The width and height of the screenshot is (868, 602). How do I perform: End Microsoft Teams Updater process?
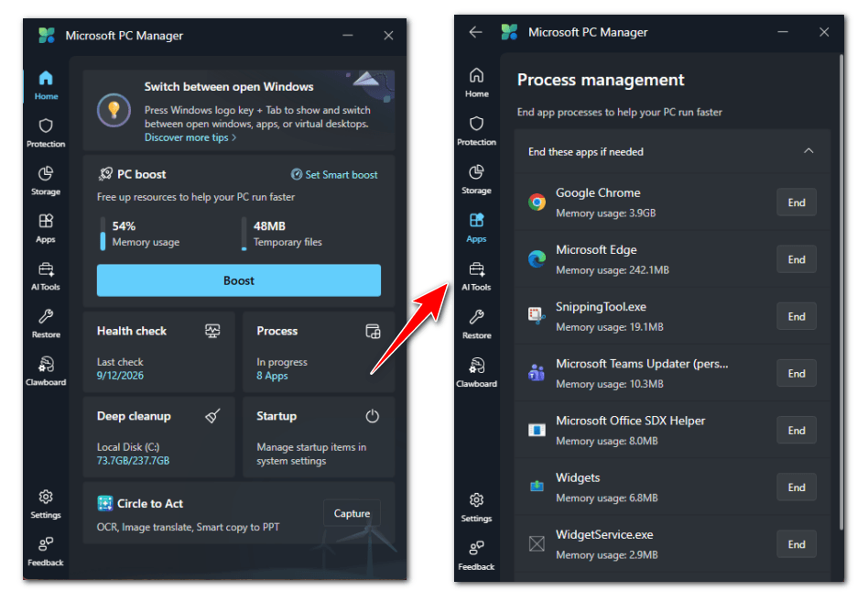pyautogui.click(x=796, y=373)
